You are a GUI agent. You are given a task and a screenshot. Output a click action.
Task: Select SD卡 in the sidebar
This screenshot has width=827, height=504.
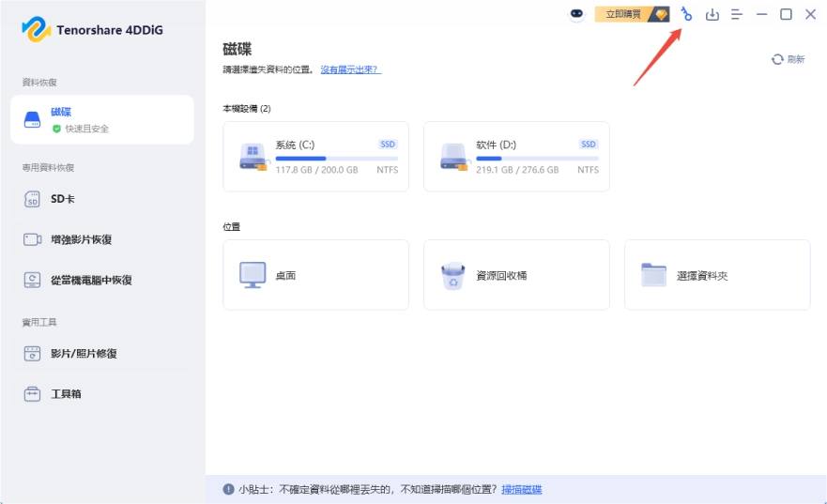click(102, 199)
